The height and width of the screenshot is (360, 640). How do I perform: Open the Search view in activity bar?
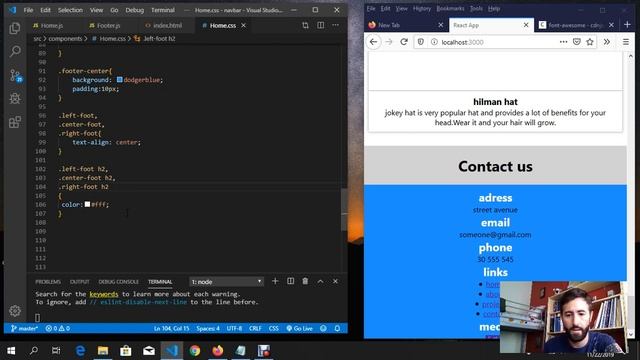click(x=15, y=51)
